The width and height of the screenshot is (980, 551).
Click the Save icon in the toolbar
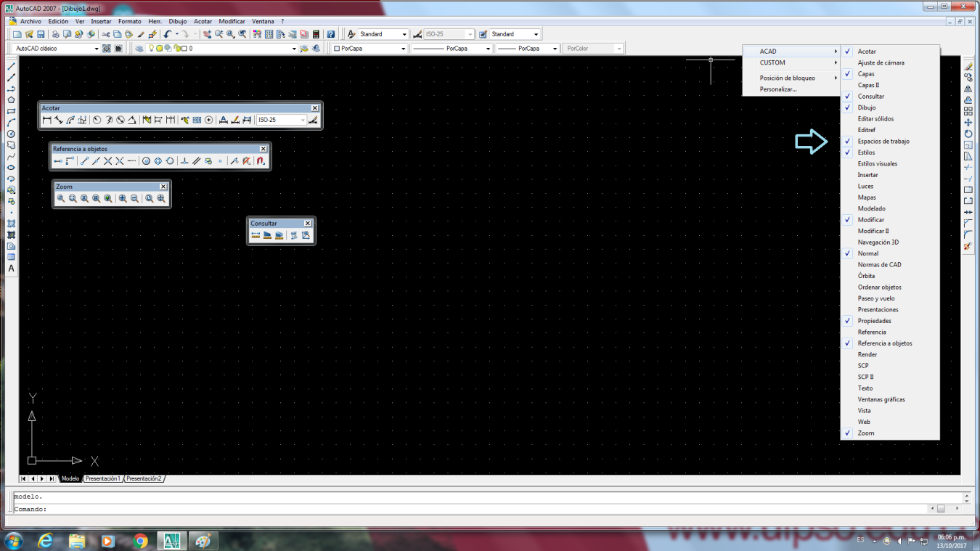pos(39,33)
